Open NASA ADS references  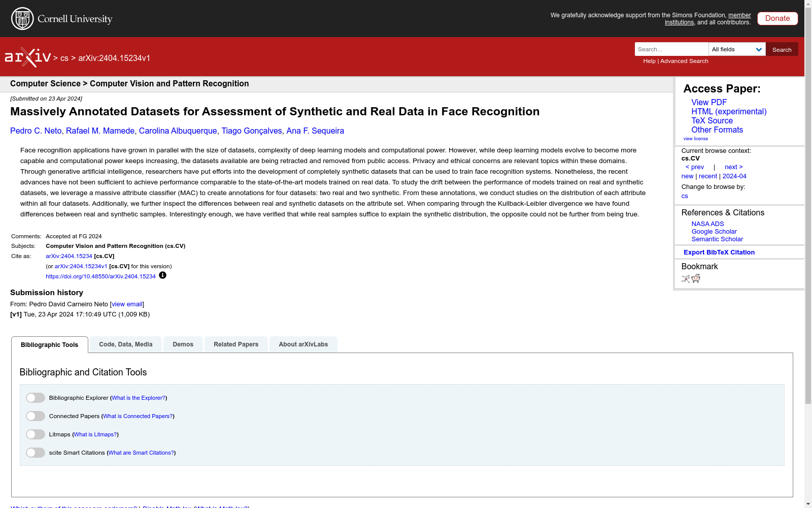pyautogui.click(x=707, y=224)
